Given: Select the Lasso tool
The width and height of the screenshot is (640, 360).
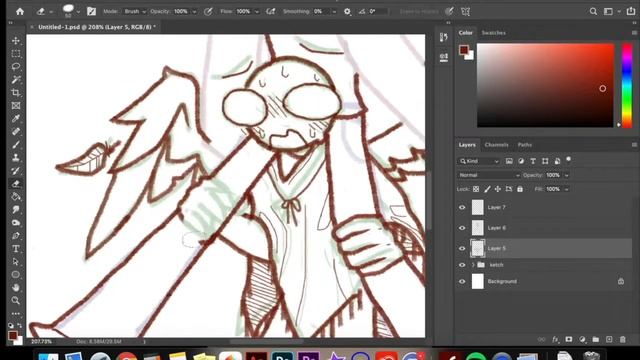Looking at the screenshot, I should [16, 67].
